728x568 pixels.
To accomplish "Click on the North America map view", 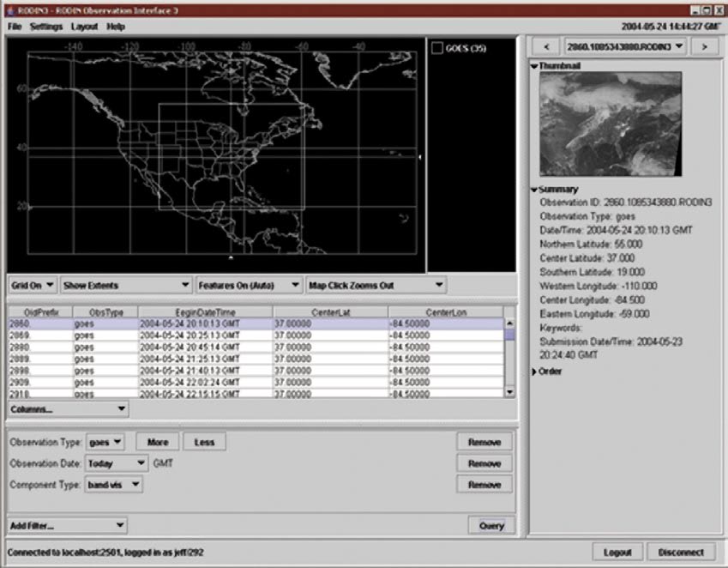I will click(x=216, y=154).
